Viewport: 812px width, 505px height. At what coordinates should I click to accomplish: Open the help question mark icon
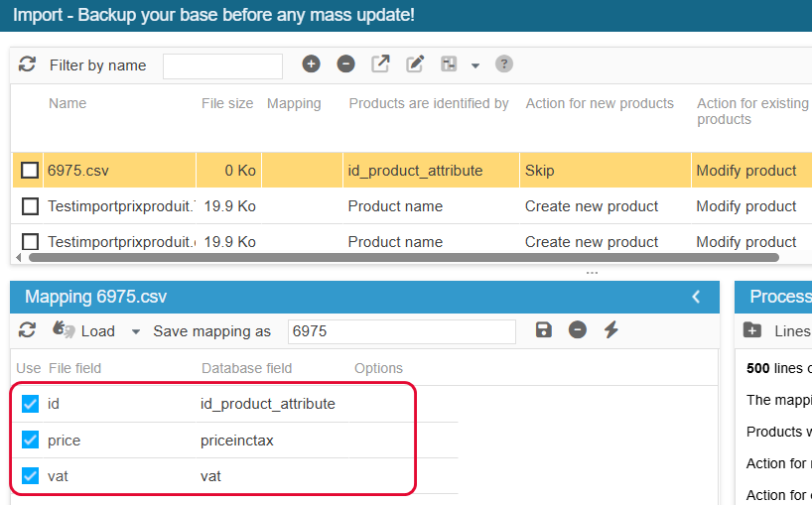[x=504, y=64]
